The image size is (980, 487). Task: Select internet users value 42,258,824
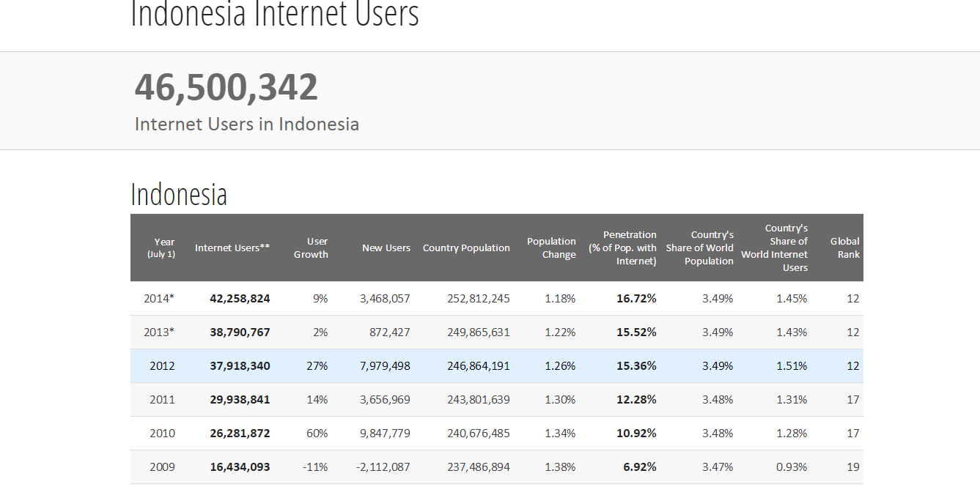point(240,298)
